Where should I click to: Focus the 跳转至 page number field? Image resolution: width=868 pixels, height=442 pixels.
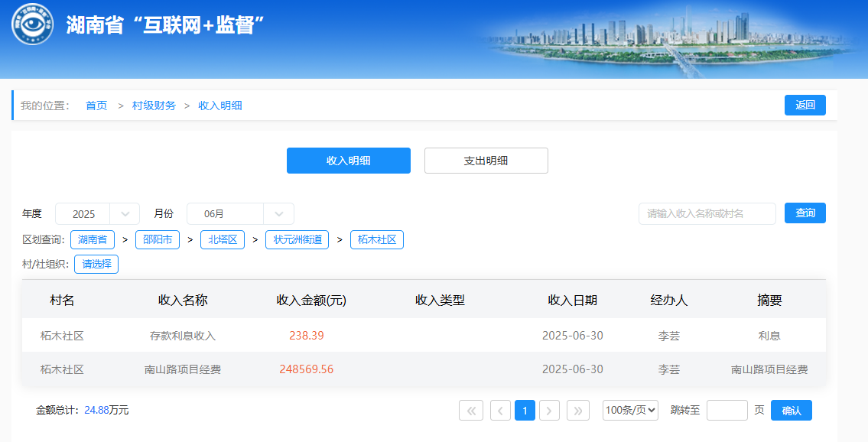click(x=727, y=411)
